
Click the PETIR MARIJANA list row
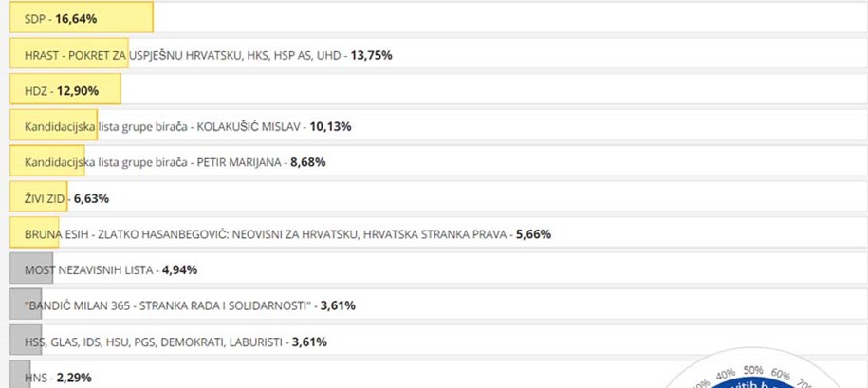click(438, 161)
